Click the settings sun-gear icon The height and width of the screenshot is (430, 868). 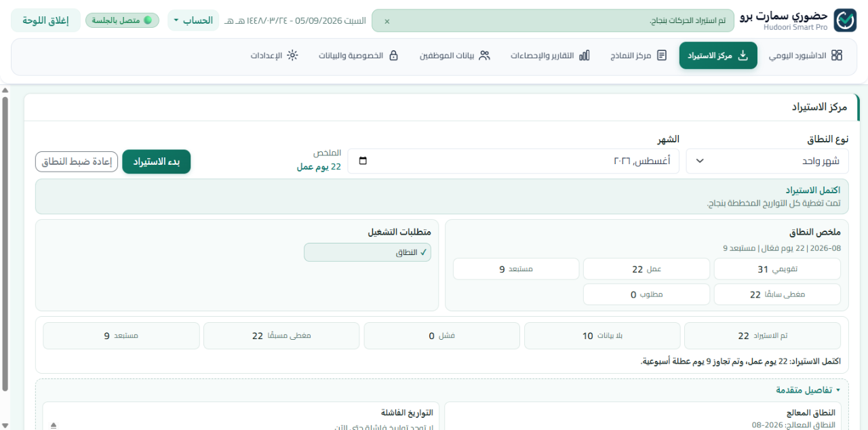coord(292,56)
